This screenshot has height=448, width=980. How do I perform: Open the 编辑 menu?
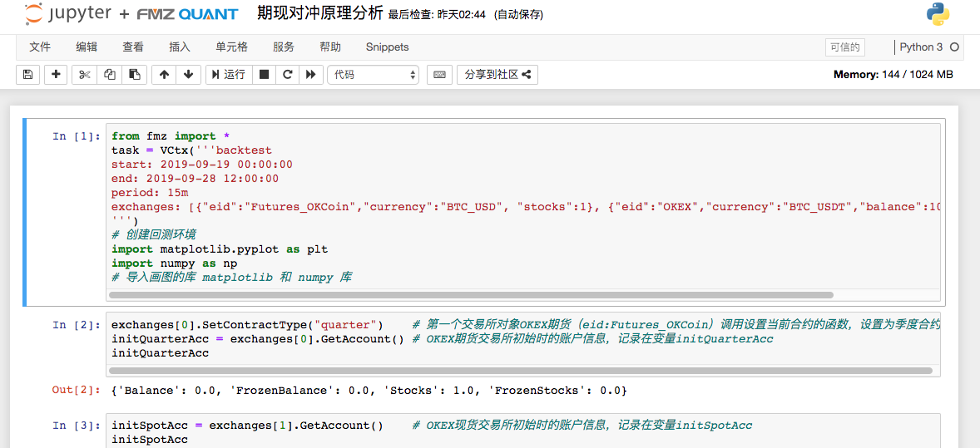[x=87, y=47]
